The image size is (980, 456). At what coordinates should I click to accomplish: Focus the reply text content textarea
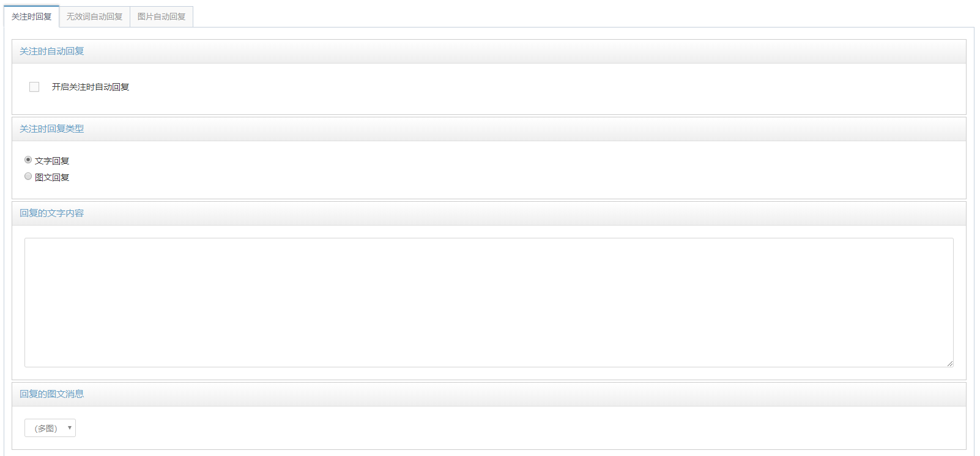tap(489, 303)
